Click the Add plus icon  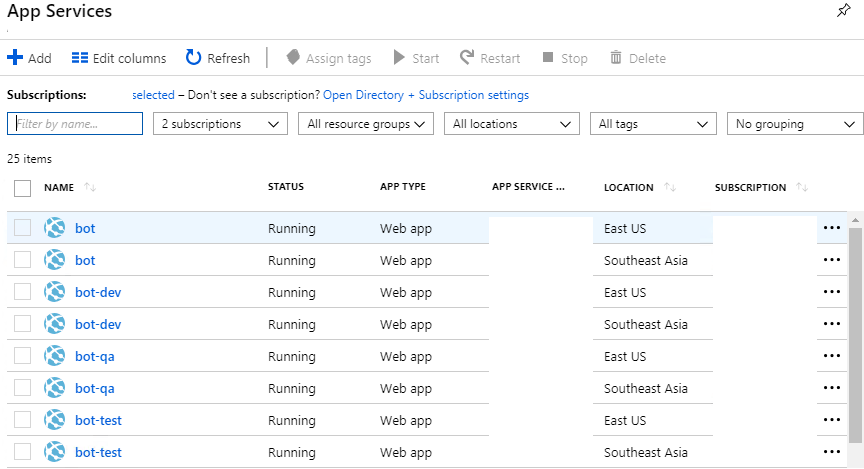click(x=15, y=57)
